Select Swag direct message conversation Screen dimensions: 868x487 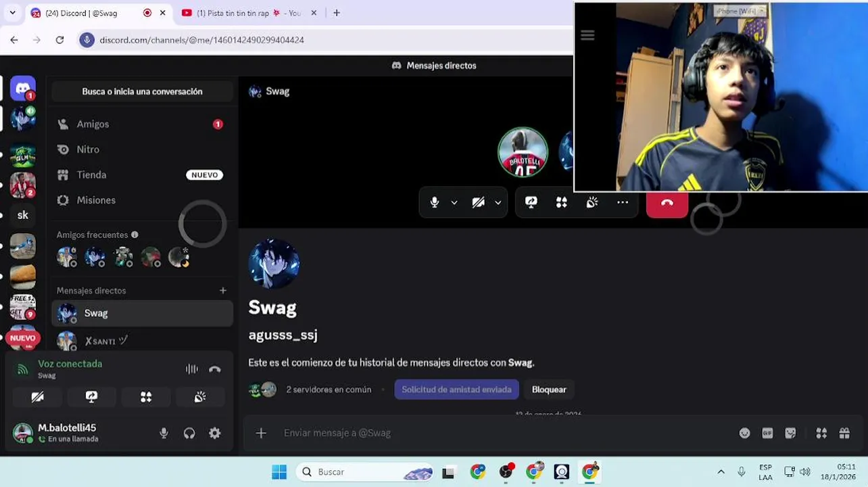click(x=142, y=313)
